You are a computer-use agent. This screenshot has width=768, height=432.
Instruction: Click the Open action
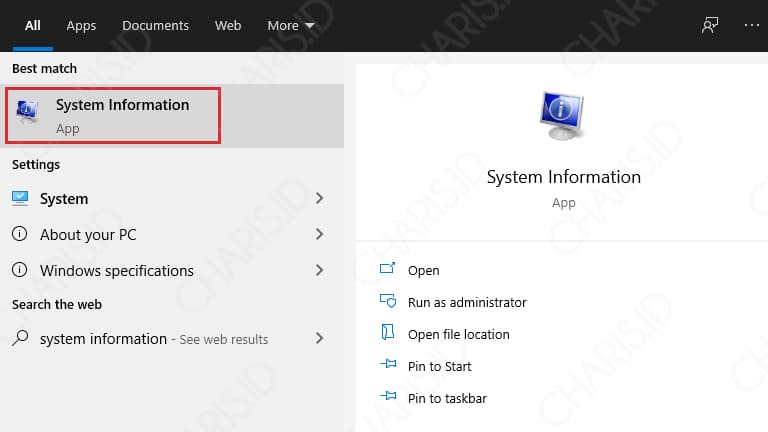click(x=423, y=270)
